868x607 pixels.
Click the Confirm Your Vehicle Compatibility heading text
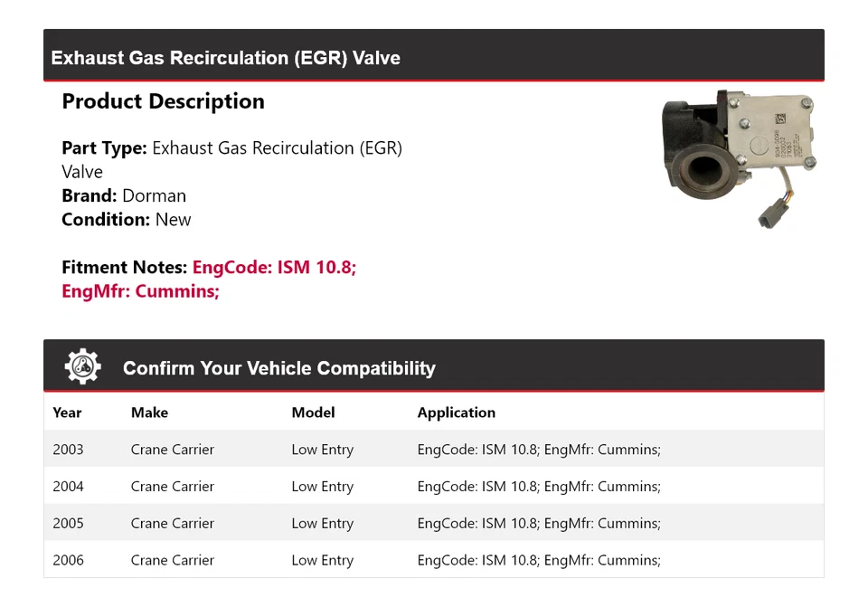278,368
